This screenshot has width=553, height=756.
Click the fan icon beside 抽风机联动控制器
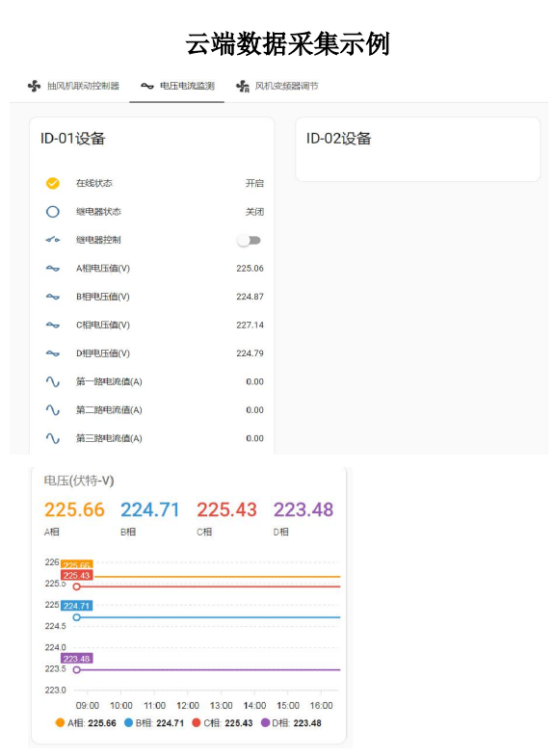[x=35, y=86]
